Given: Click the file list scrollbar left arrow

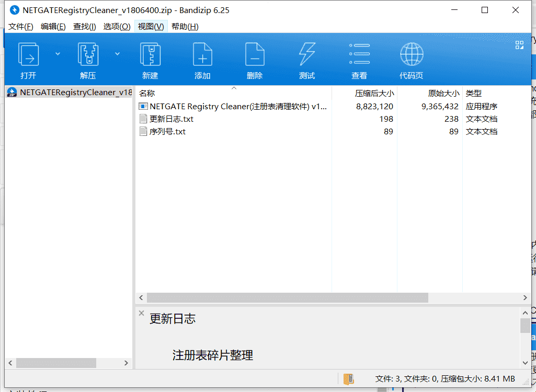Looking at the screenshot, I should (141, 298).
